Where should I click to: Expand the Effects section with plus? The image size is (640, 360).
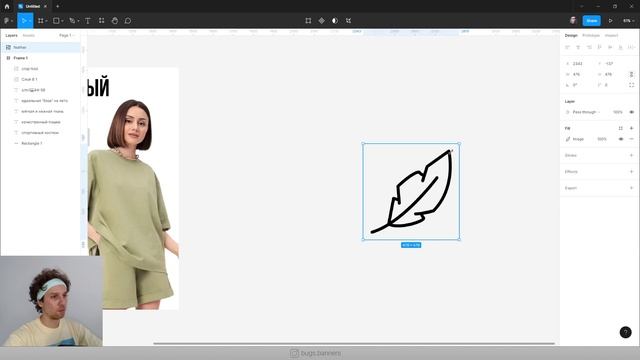tap(631, 171)
